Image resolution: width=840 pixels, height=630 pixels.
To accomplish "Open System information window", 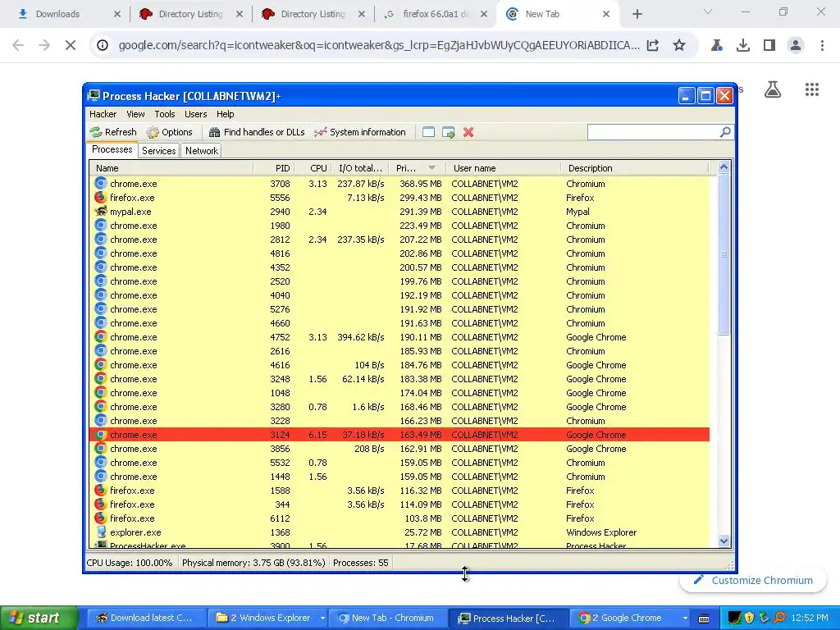I will click(x=360, y=132).
